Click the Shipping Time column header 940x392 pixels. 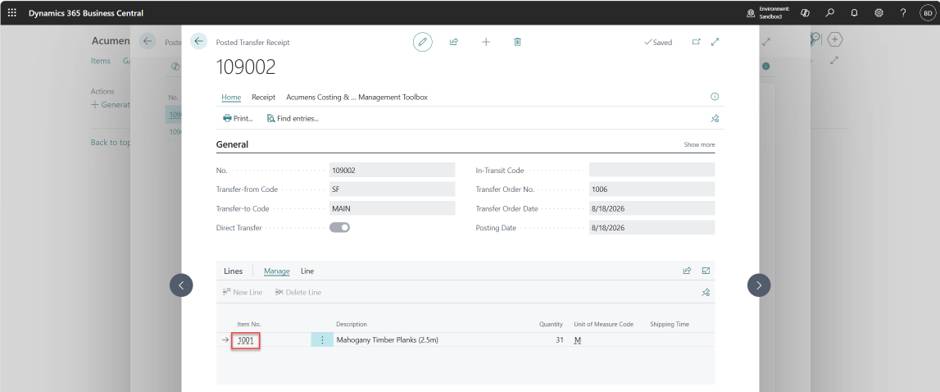[x=669, y=324]
